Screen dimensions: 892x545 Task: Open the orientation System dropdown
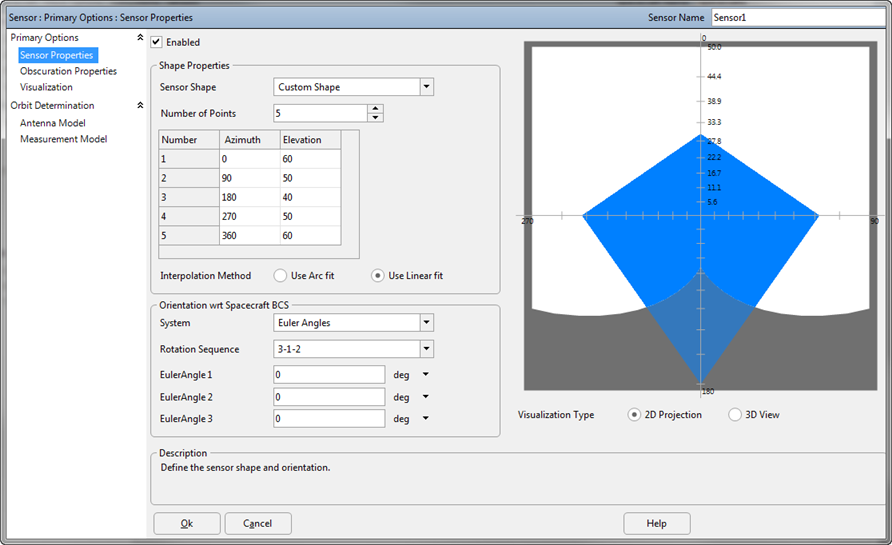(427, 323)
